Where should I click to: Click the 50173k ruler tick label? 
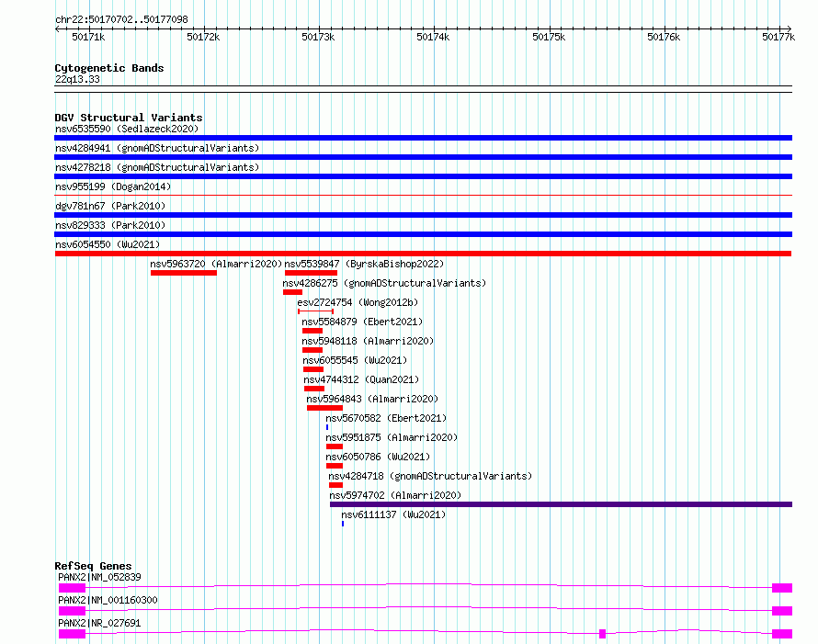(x=318, y=37)
